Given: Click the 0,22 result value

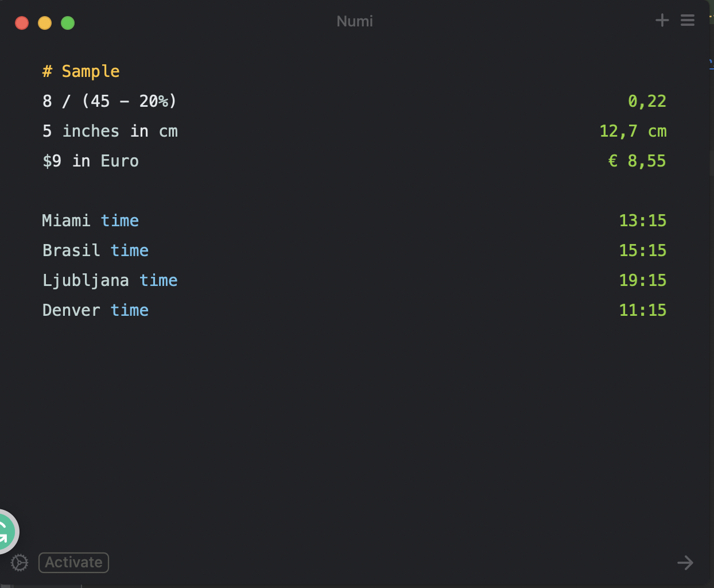Looking at the screenshot, I should point(647,101).
